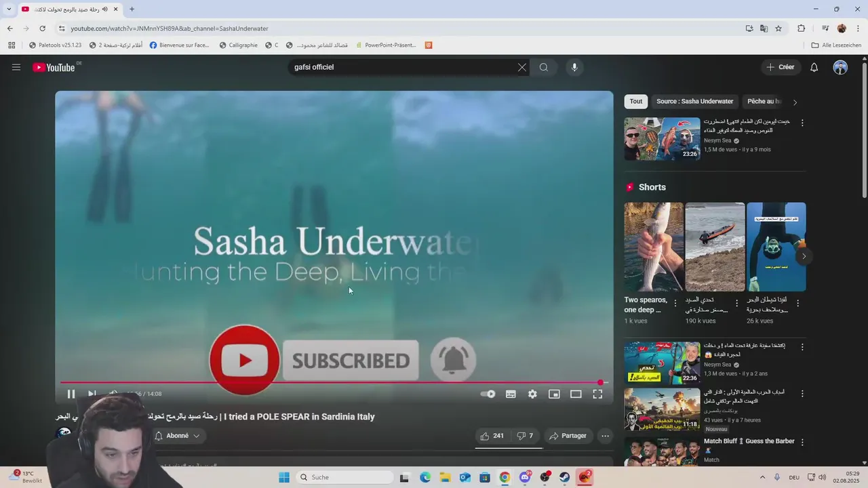Go to the YouTube home logo
Image resolution: width=868 pixels, height=488 pixels.
click(54, 67)
